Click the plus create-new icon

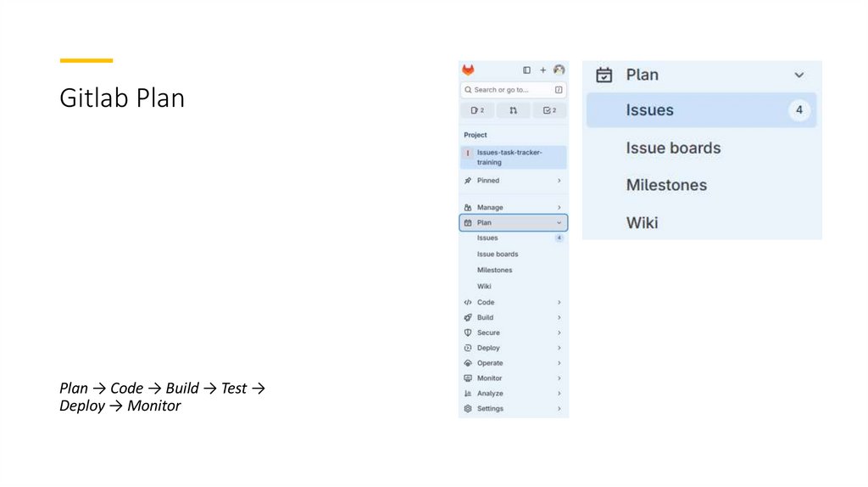(x=543, y=70)
